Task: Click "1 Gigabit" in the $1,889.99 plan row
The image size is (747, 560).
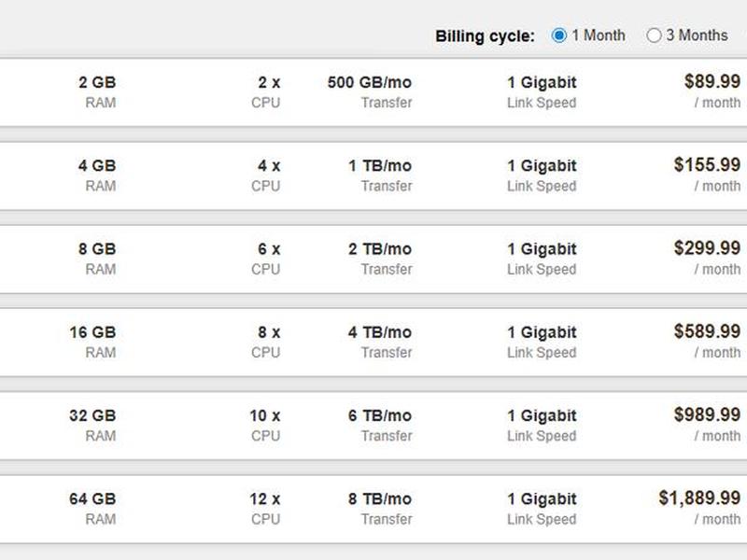Action: coord(543,499)
